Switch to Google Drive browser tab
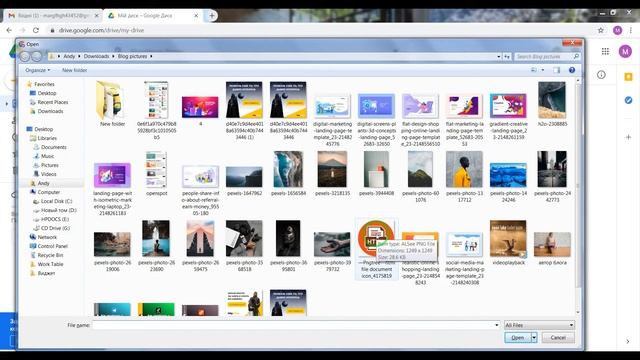Image resolution: width=640 pixels, height=360 pixels. 153,16
